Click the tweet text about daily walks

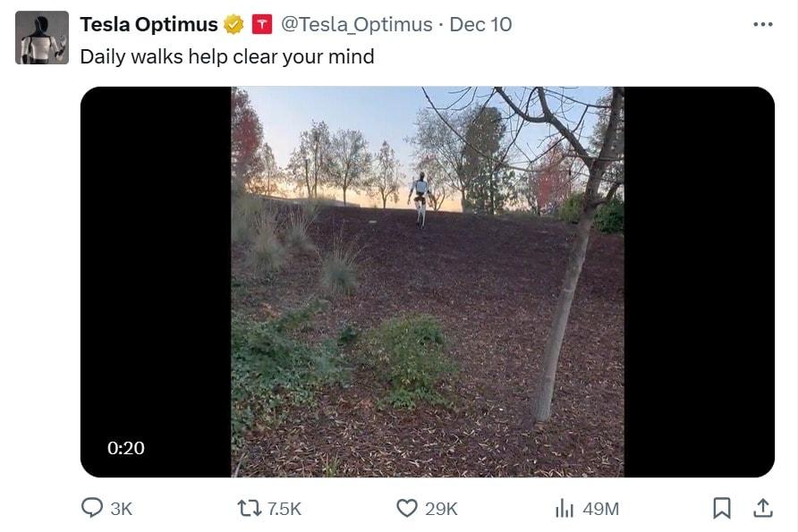(227, 56)
